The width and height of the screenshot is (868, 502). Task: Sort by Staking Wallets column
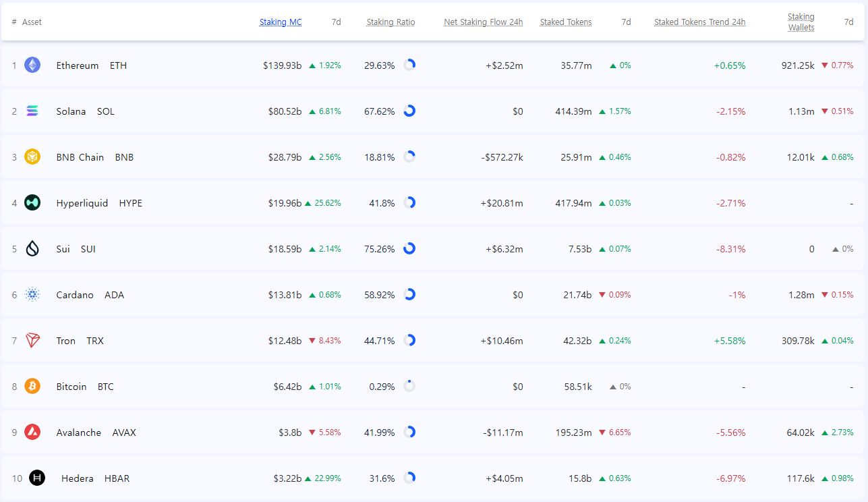(801, 22)
